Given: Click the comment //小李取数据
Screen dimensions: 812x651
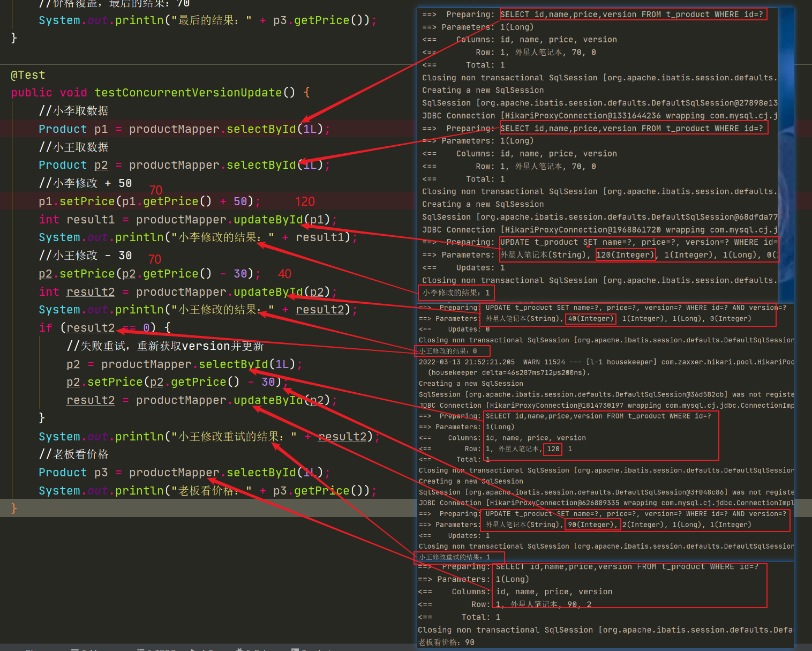Looking at the screenshot, I should (x=73, y=111).
